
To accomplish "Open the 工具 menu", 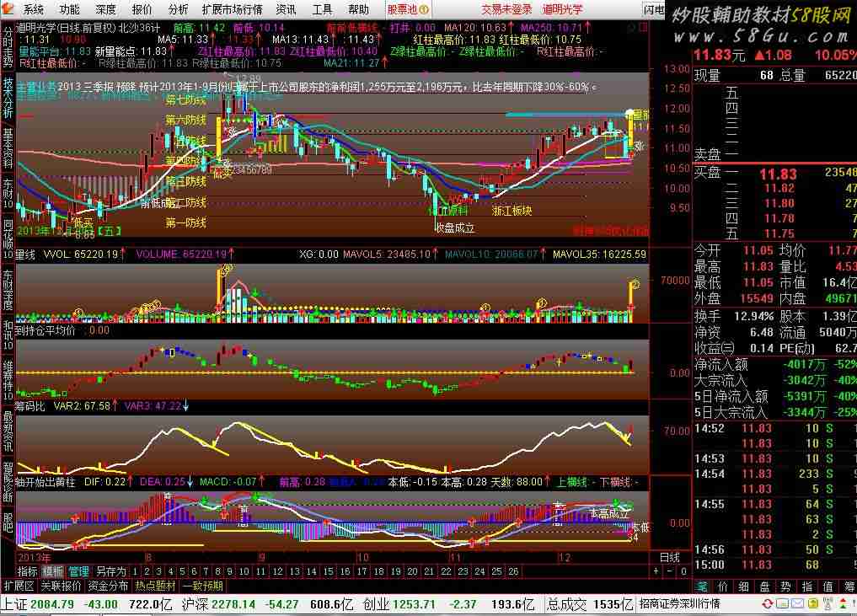I will (322, 9).
